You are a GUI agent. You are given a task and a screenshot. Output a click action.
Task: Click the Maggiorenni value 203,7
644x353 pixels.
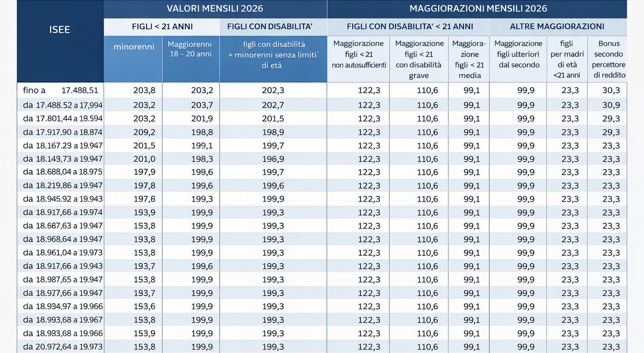pyautogui.click(x=202, y=105)
